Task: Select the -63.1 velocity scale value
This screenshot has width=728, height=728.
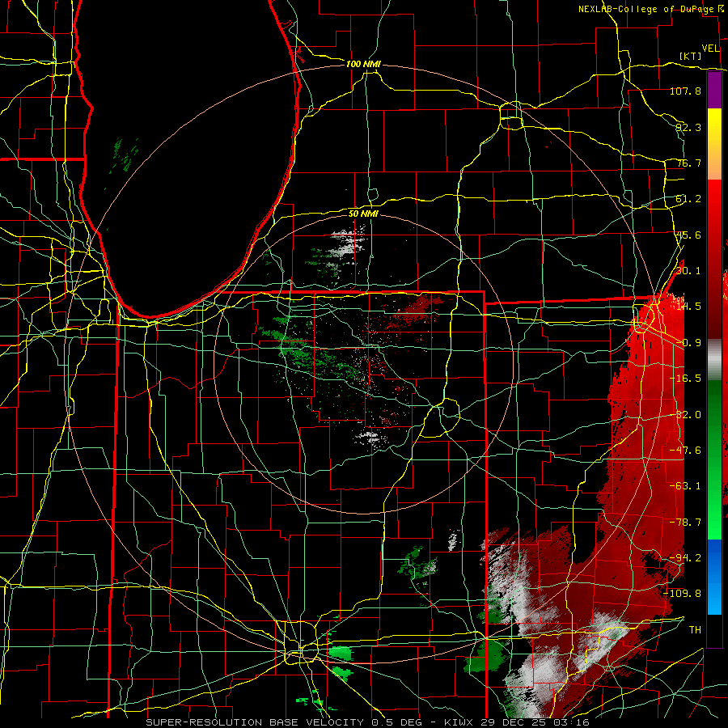Action: point(685,486)
